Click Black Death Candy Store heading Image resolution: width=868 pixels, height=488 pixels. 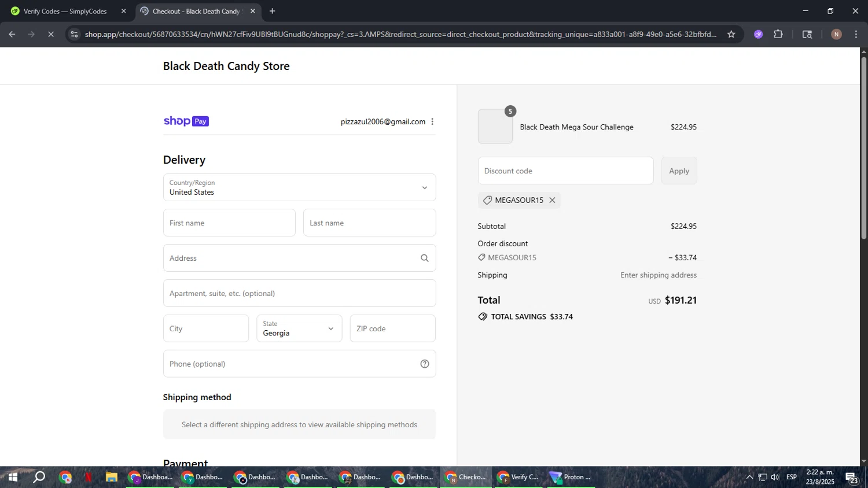226,66
